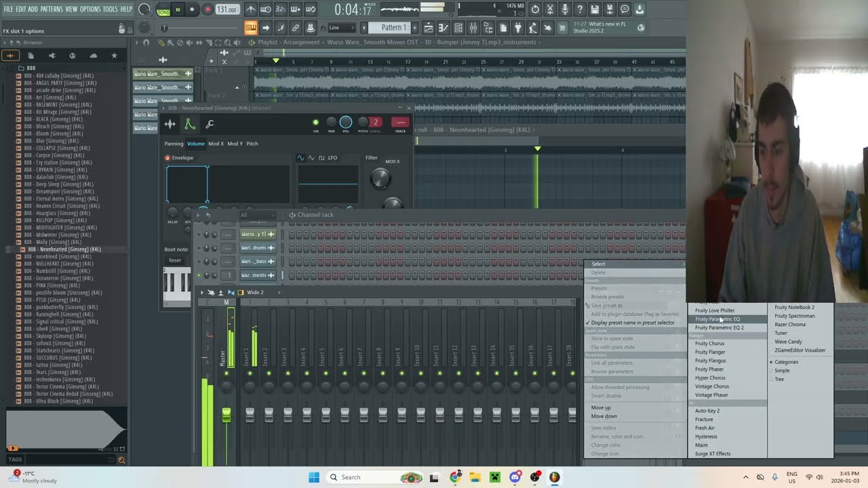
Task: Choose Fruity Chorus effect
Action: pos(709,344)
